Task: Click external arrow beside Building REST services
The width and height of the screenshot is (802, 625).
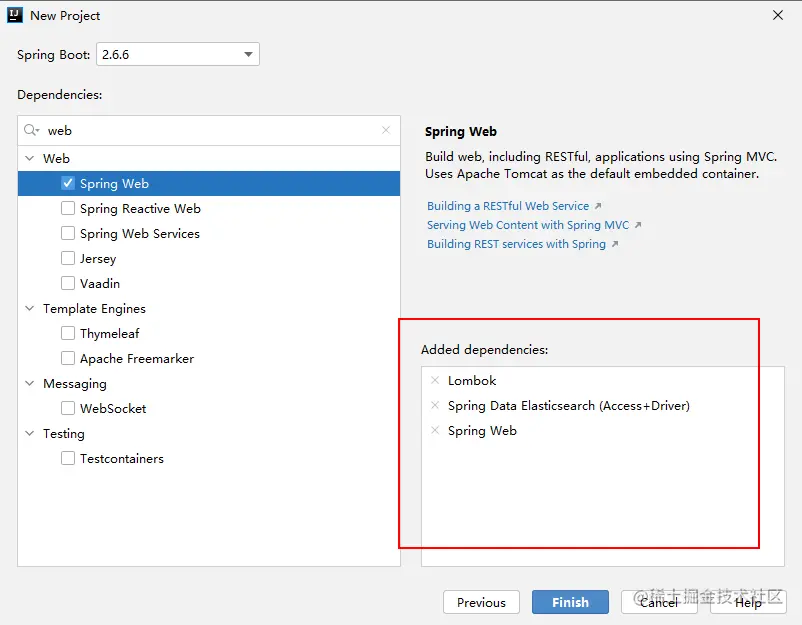Action: click(614, 244)
